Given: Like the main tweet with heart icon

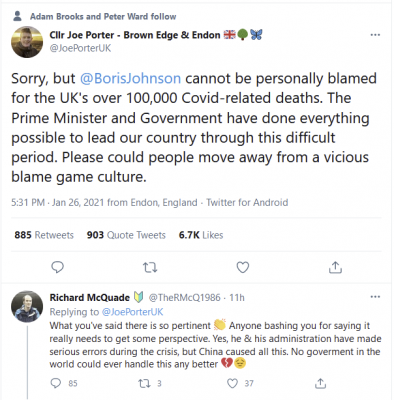Looking at the screenshot, I should pyautogui.click(x=243, y=267).
